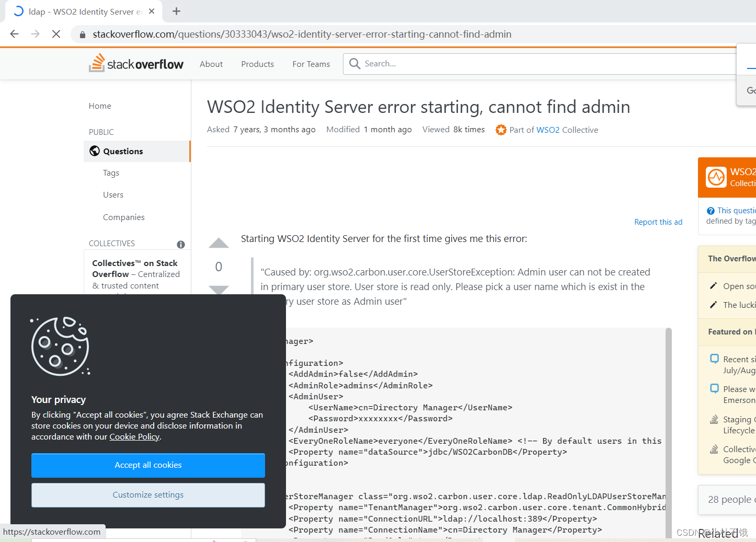Click the question mark help icon
The width and height of the screenshot is (756, 542).
click(711, 211)
